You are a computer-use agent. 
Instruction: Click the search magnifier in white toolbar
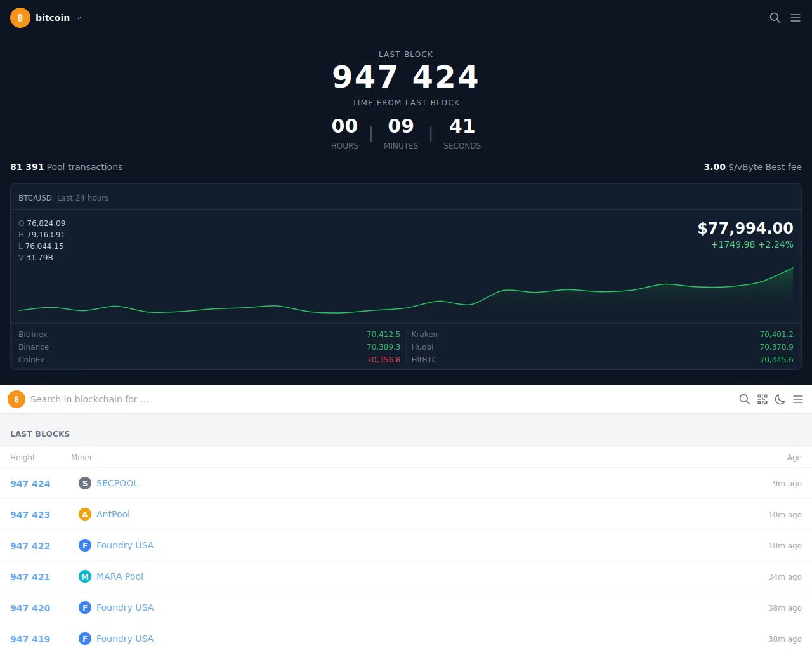coord(745,399)
